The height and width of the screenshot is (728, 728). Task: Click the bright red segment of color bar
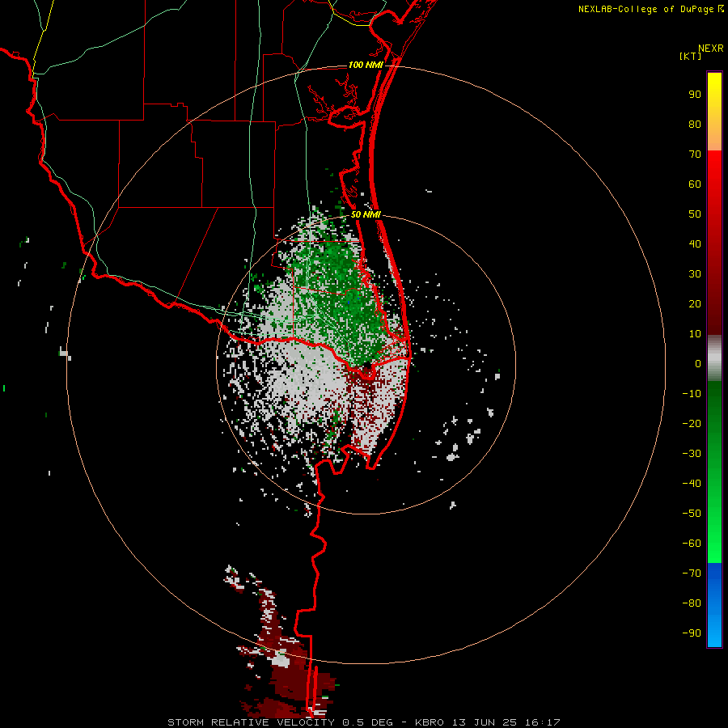[x=714, y=186]
